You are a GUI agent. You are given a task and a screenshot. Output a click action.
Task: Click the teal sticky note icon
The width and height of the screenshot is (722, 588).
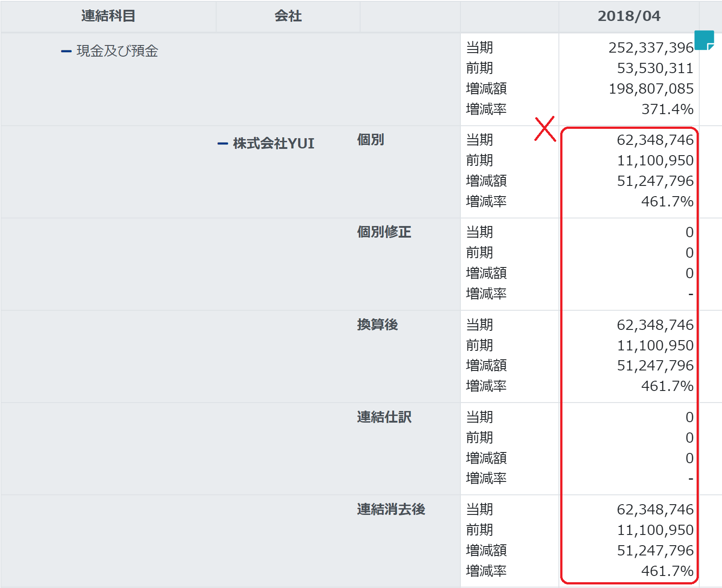coord(704,40)
